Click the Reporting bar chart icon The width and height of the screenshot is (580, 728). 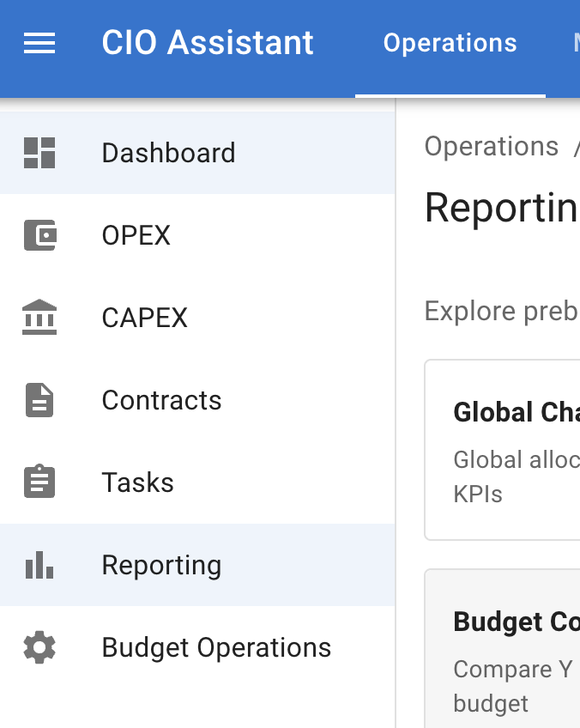(39, 565)
